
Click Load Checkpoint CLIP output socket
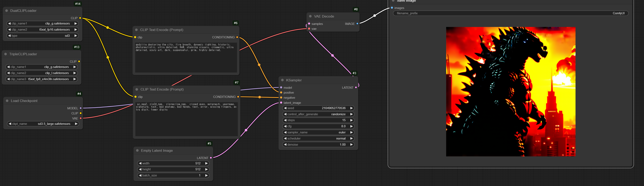coord(81,113)
